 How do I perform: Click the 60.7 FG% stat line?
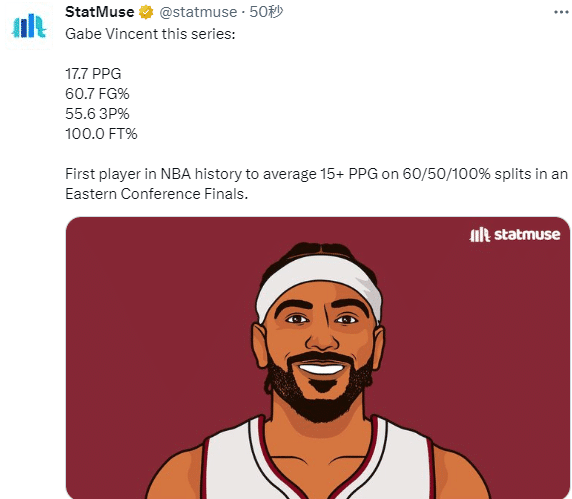[97, 94]
